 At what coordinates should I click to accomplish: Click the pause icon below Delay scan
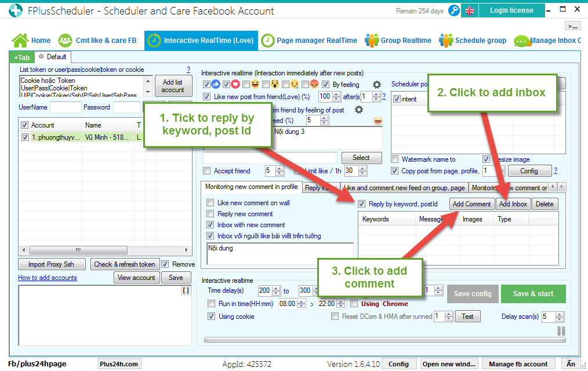tap(561, 331)
